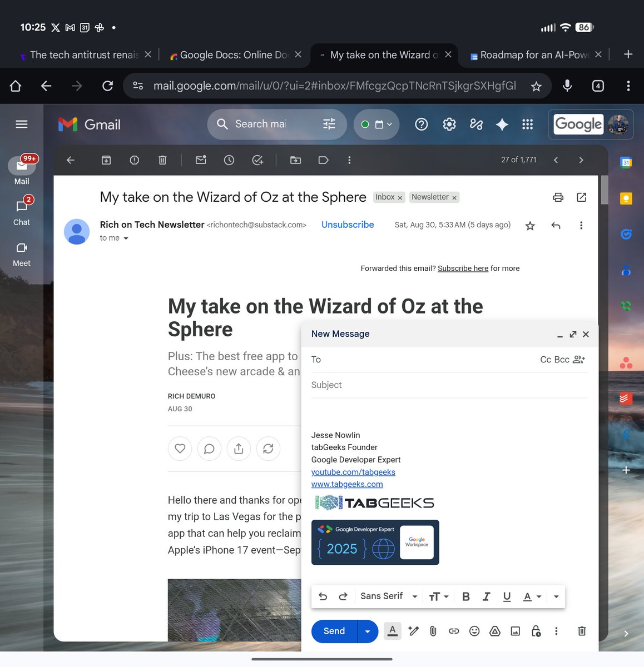This screenshot has width=644, height=667.
Task: Star the Rich on Tech newsletter email
Action: tap(530, 225)
